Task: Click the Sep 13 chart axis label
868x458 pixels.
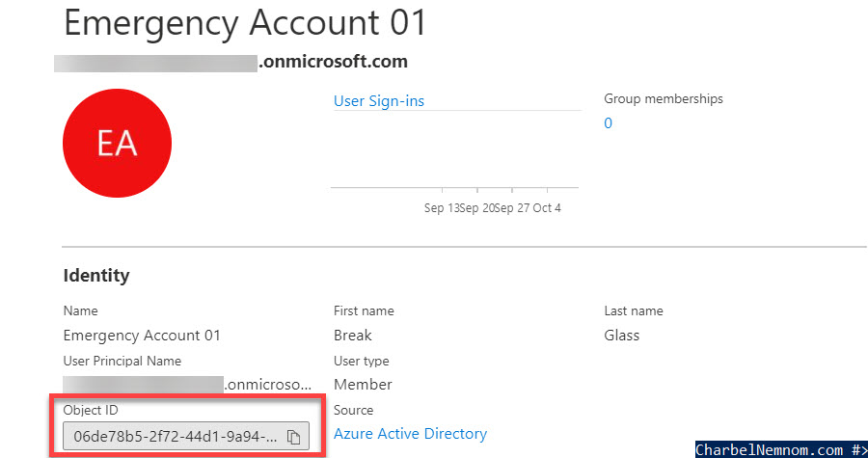Action: pos(442,208)
